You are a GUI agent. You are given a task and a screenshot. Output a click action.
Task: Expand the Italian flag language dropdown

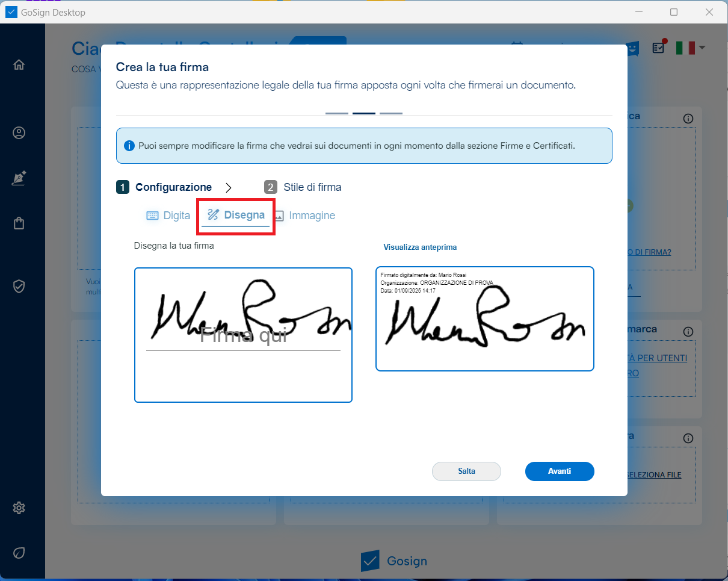690,48
